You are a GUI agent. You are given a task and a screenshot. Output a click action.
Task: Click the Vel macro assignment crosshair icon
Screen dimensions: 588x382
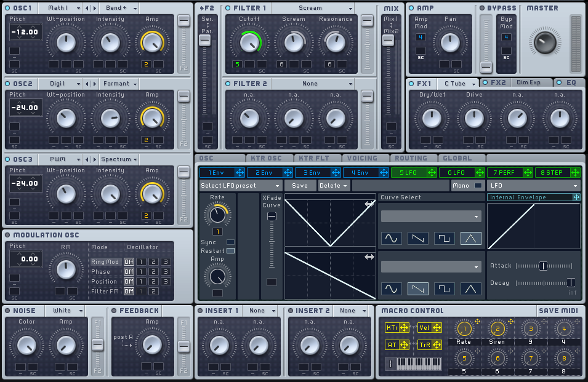tap(436, 328)
